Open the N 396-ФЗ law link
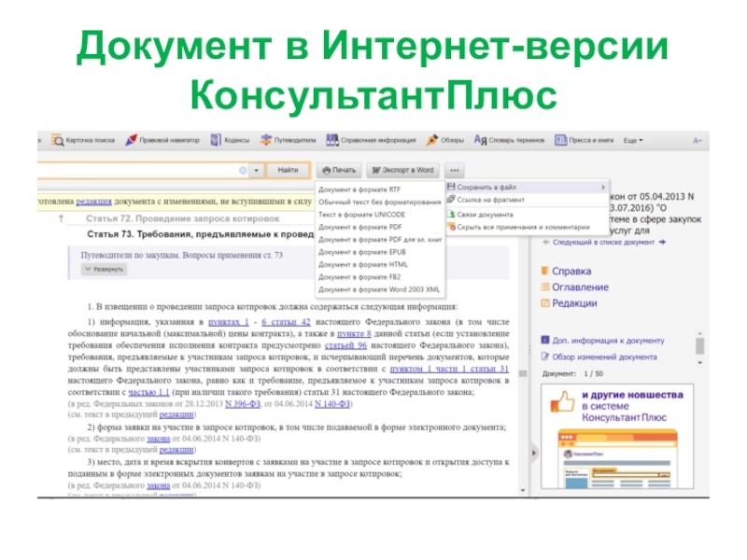 (243, 404)
